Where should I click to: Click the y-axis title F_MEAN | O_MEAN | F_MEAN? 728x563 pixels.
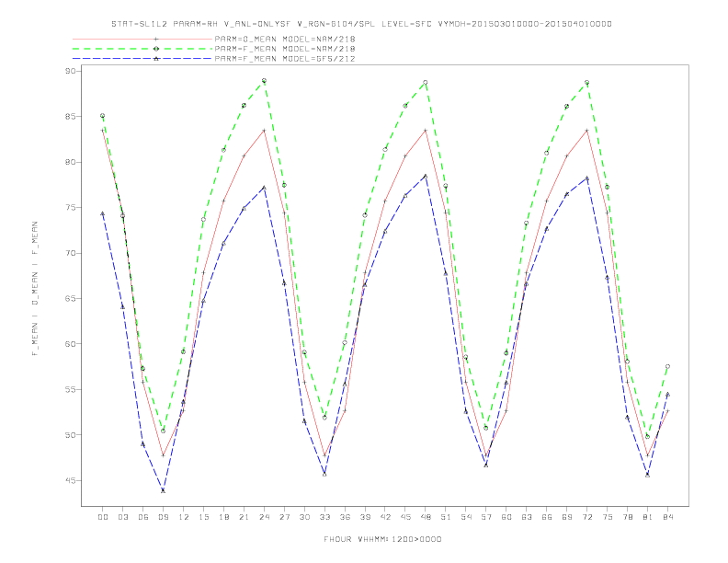click(x=35, y=289)
